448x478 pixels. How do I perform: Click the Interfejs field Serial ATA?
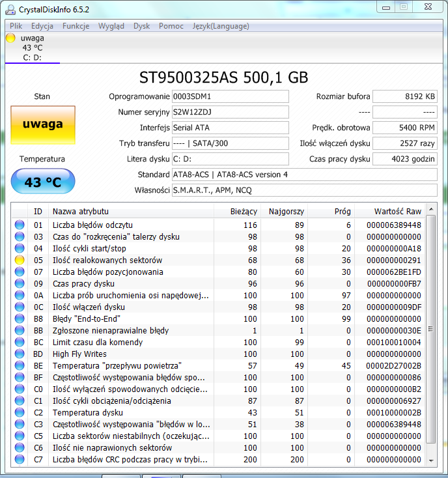click(231, 128)
